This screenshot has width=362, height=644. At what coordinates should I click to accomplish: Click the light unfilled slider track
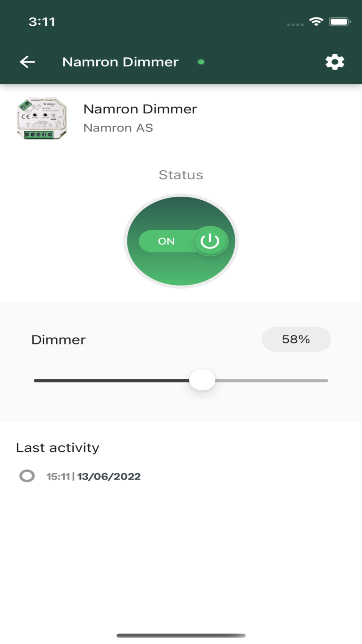coord(271,381)
